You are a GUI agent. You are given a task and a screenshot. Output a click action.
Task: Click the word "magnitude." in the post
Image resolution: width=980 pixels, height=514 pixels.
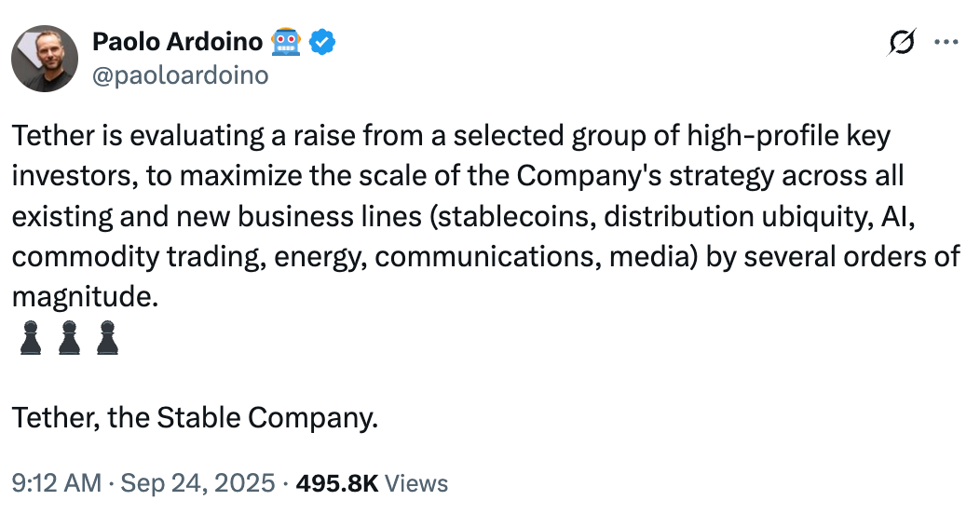[85, 296]
